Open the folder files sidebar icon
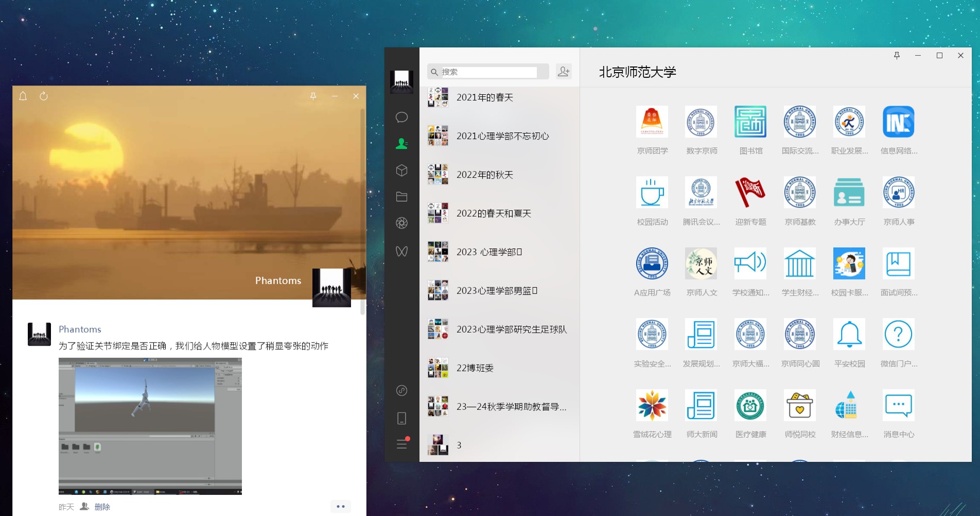Viewport: 980px width, 516px height. pos(401,197)
